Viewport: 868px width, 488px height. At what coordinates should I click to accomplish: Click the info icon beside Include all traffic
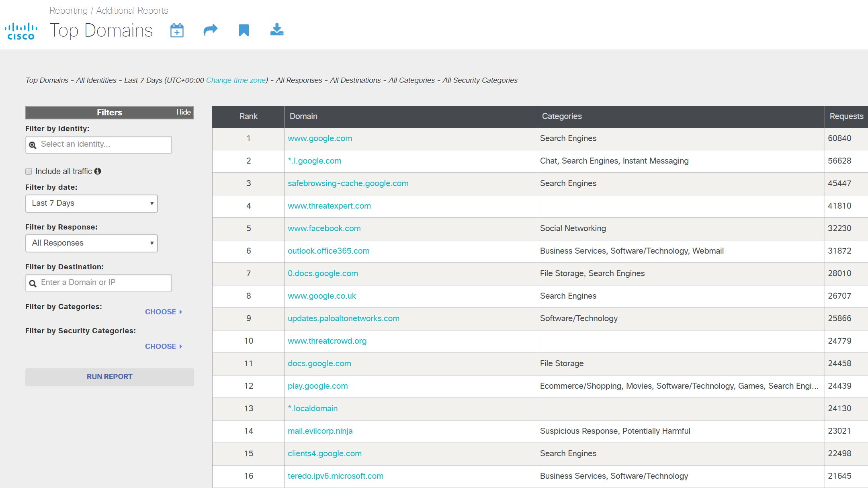click(98, 171)
